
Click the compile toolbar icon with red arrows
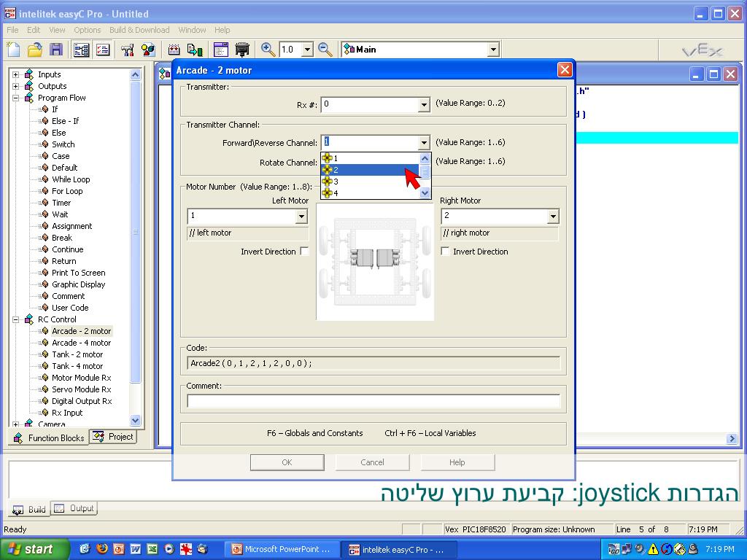[x=174, y=50]
